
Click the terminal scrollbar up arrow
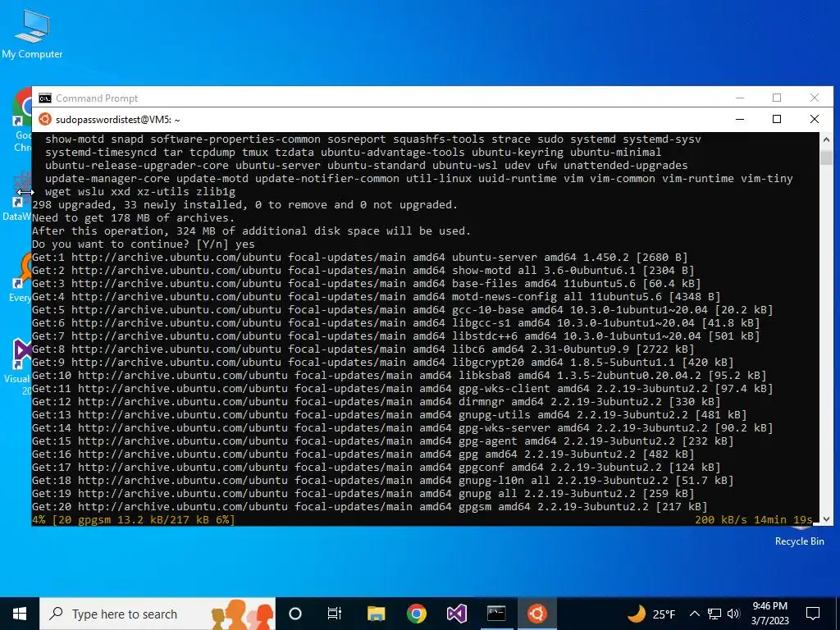click(x=826, y=139)
